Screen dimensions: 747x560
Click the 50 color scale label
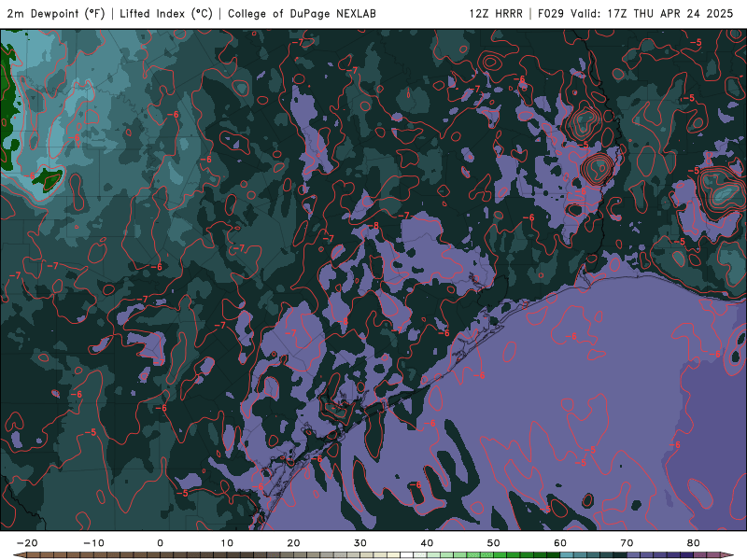494,543
